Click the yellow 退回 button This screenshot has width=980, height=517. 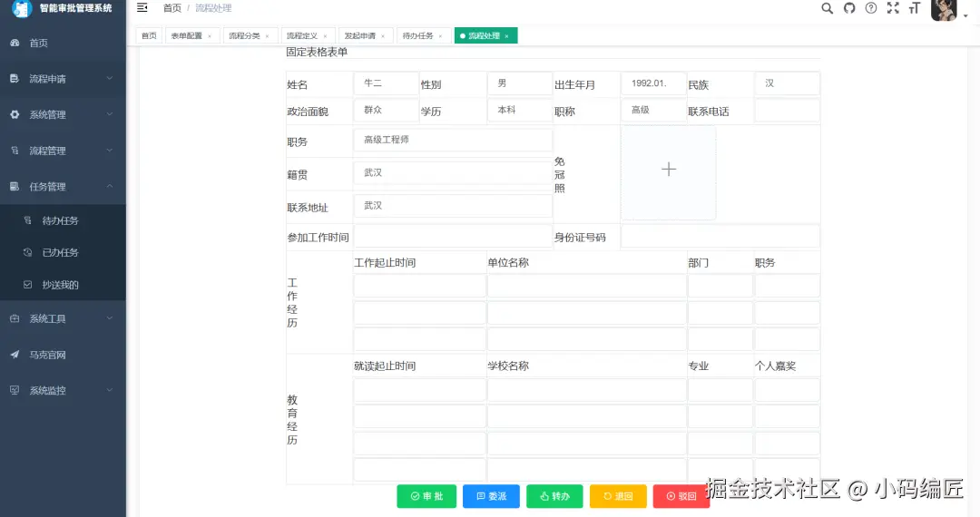click(x=618, y=496)
